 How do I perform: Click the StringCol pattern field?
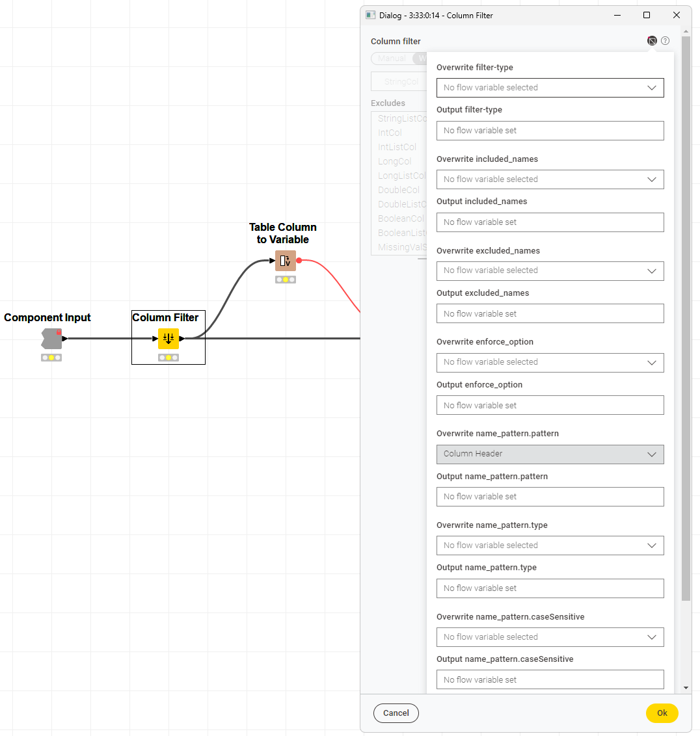399,81
